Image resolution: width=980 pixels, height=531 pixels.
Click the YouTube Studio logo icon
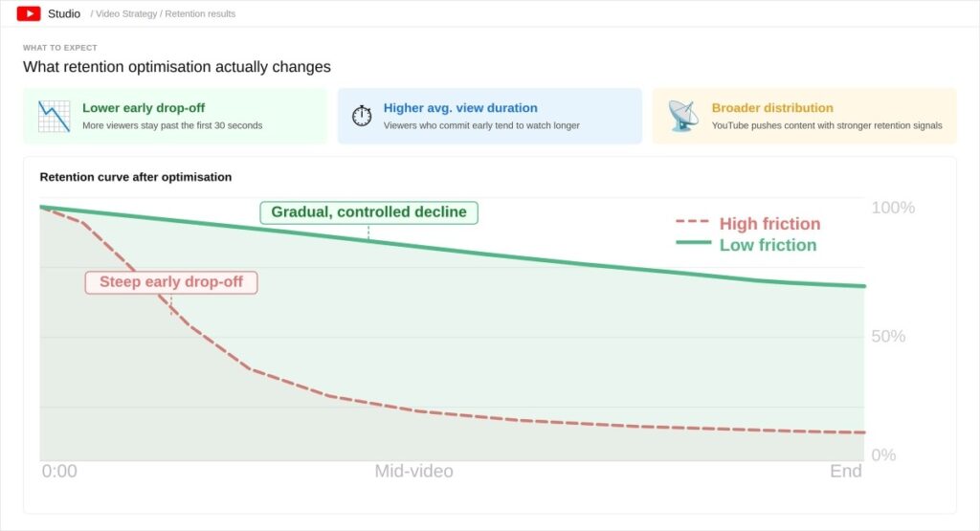(x=29, y=13)
